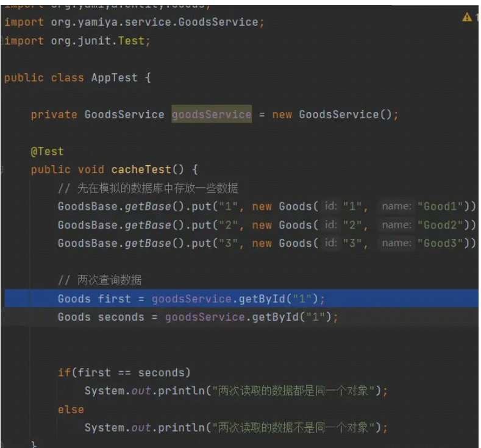This screenshot has height=448, width=481.
Task: Click the @Test annotation
Action: click(x=47, y=151)
